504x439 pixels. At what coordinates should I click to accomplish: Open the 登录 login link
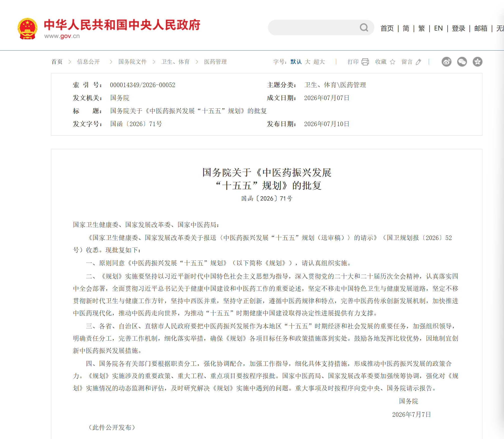point(458,28)
